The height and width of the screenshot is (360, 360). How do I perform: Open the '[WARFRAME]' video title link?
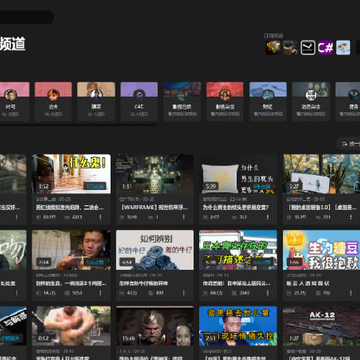pos(153,207)
